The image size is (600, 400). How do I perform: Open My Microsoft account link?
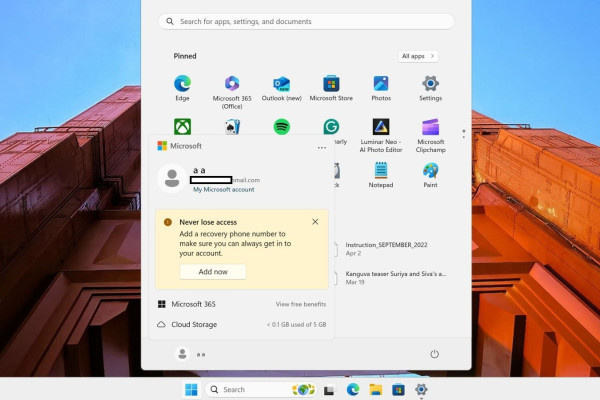click(223, 189)
